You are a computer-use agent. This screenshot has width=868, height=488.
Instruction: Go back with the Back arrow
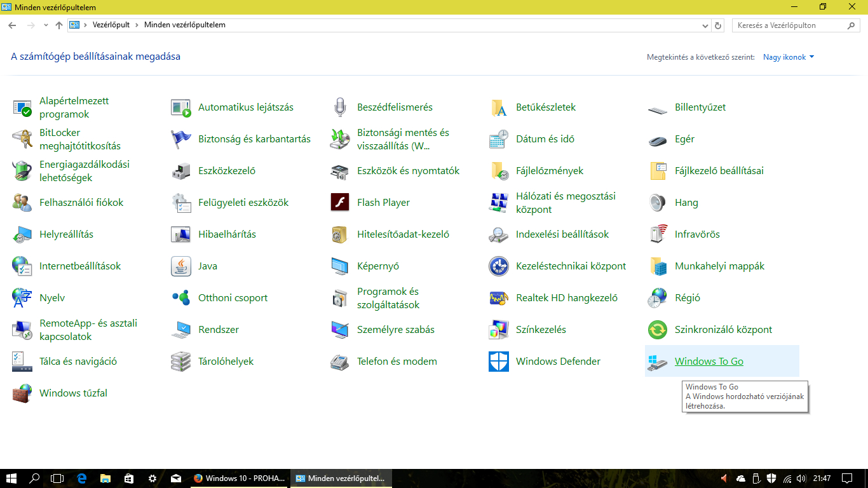tap(12, 25)
